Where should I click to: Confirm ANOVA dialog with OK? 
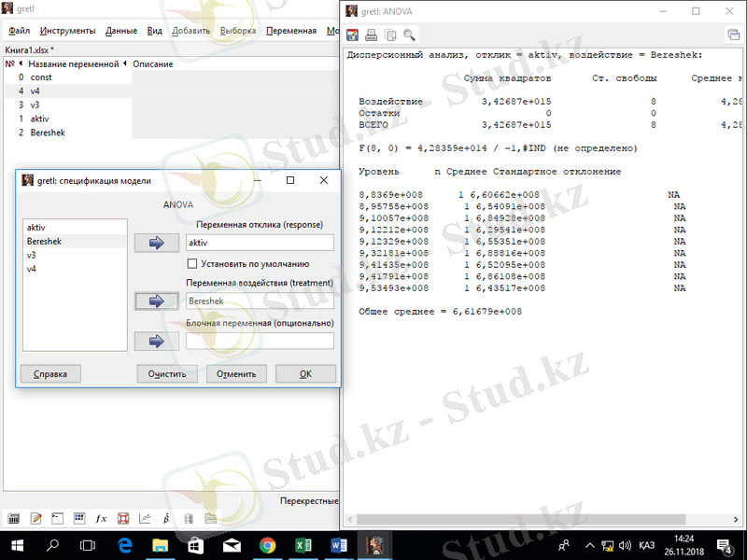[305, 374]
